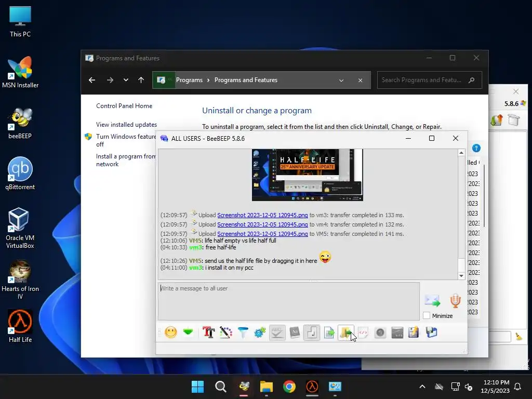This screenshot has height=399, width=532.
Task: Click the broom icon in BeeBEEP main window
Action: (x=519, y=336)
